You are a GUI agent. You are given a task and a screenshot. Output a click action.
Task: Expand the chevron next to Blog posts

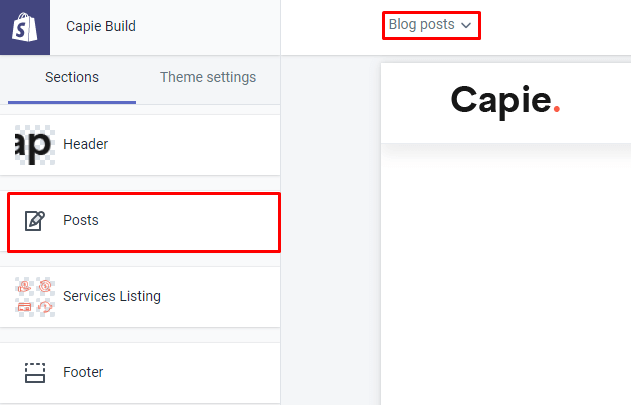tap(466, 25)
